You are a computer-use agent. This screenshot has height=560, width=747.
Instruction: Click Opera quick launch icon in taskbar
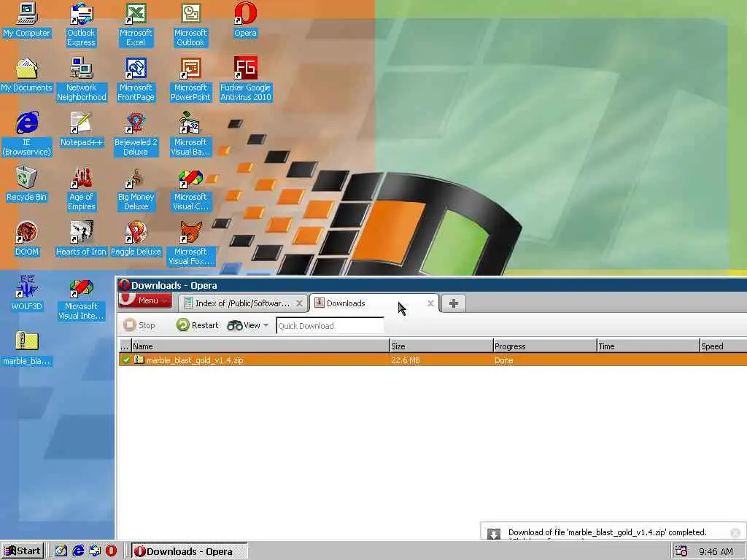(112, 551)
